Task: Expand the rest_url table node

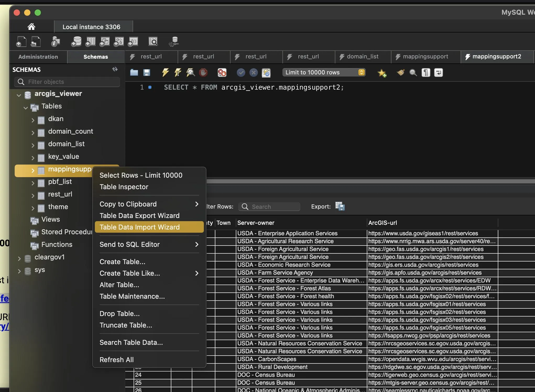Action: (33, 195)
